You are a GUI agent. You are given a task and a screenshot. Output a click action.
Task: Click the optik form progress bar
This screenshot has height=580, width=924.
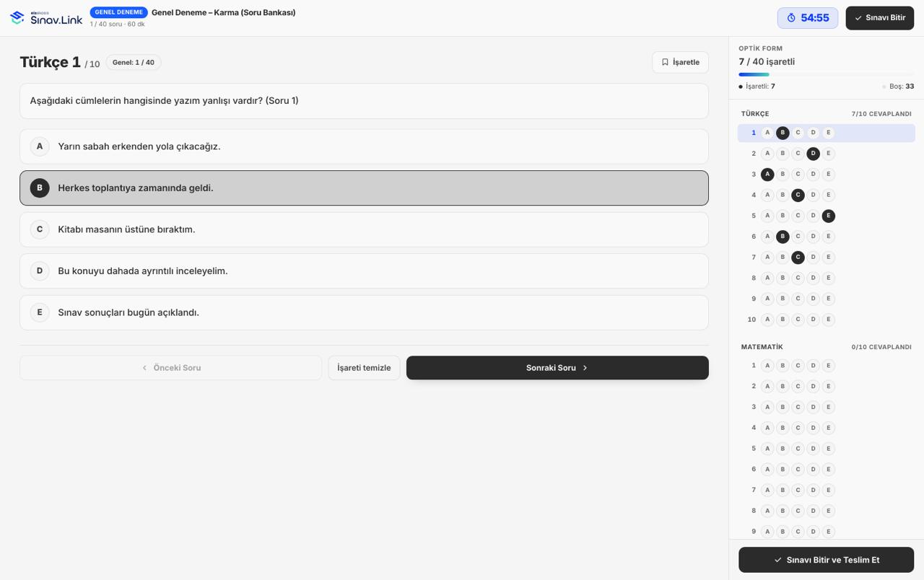coord(826,74)
